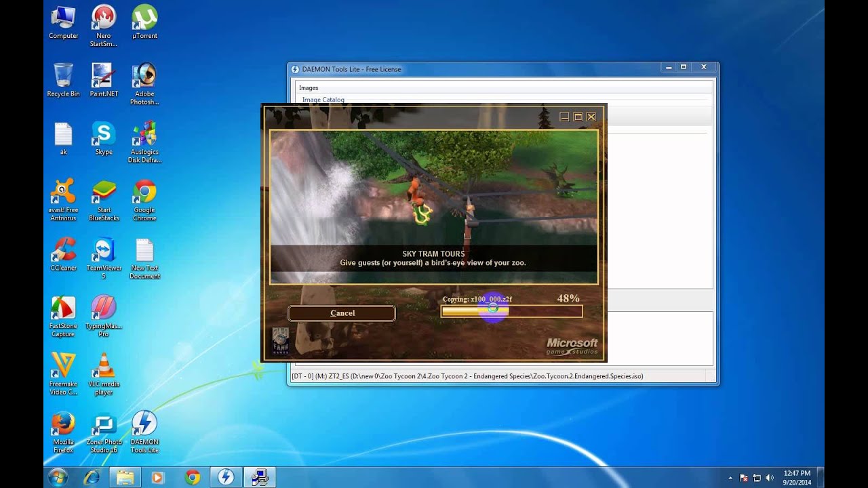Launch Skype from the desktop
Viewport: 868px width, 488px height.
(103, 139)
